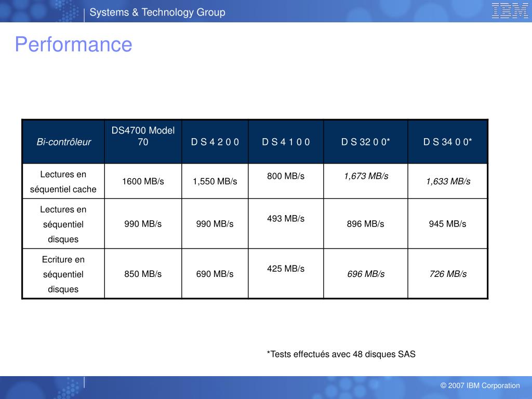Click the '726 MB/s' cell

(447, 274)
